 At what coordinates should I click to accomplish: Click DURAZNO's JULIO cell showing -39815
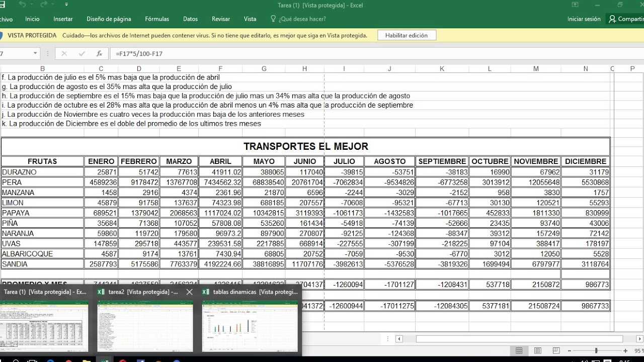point(344,172)
